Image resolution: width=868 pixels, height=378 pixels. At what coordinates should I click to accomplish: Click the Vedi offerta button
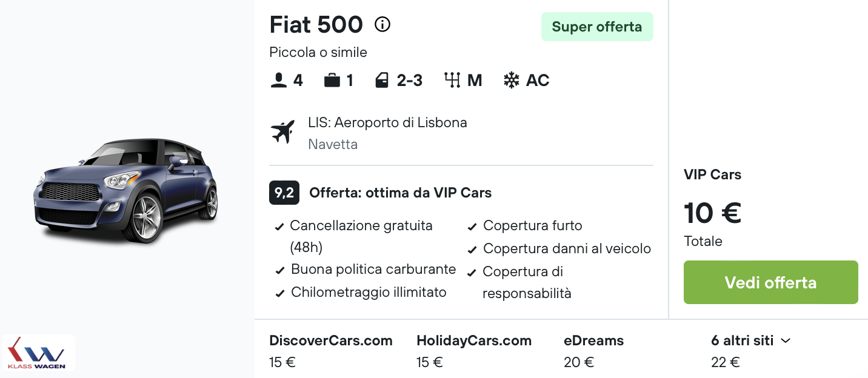click(770, 282)
